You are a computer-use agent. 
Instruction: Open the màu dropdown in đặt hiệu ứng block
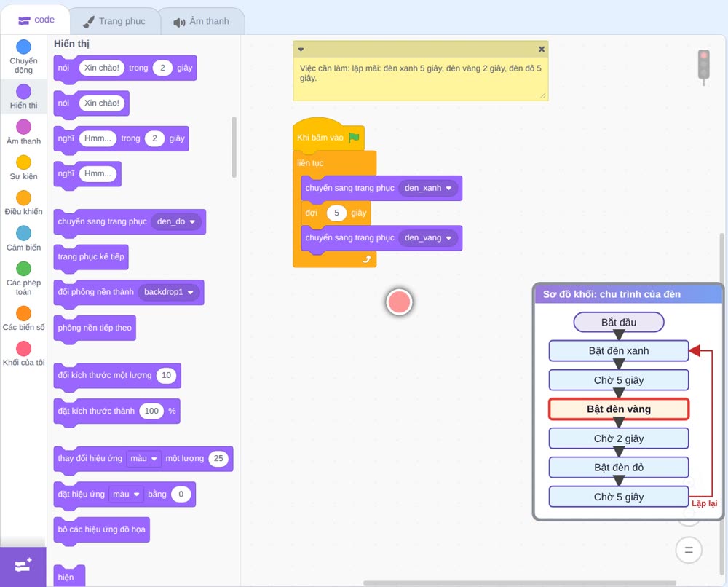pyautogui.click(x=126, y=494)
